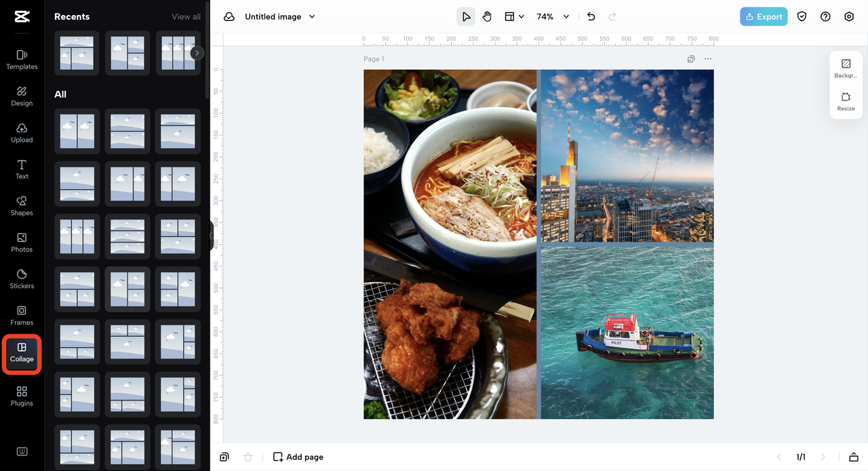
Task: Go to previous page arrow
Action: coord(779,457)
